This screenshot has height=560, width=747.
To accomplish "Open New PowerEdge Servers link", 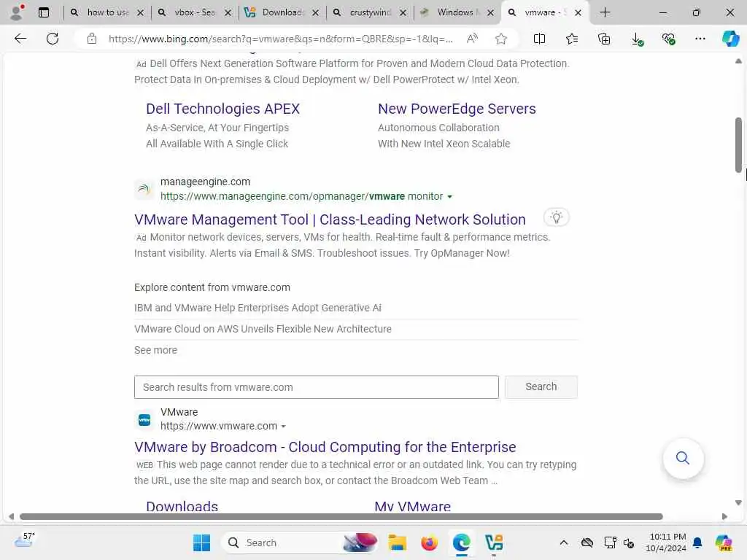I will (457, 109).
